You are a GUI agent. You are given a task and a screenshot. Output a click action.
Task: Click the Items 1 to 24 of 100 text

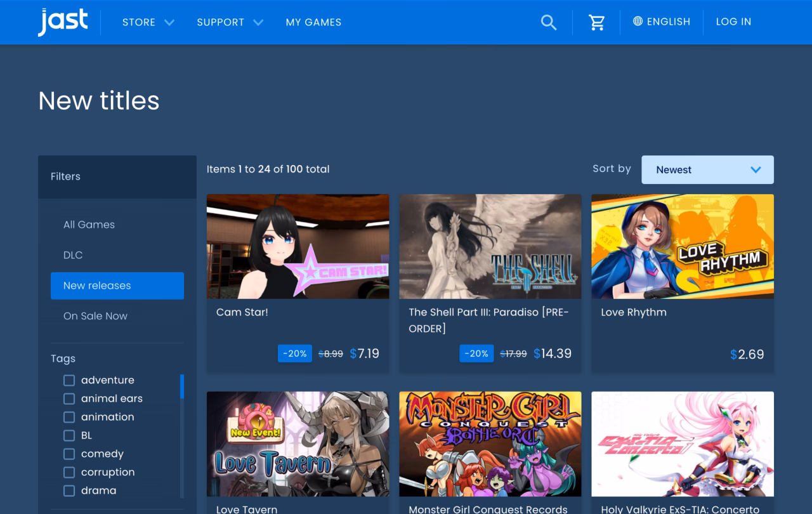click(268, 169)
